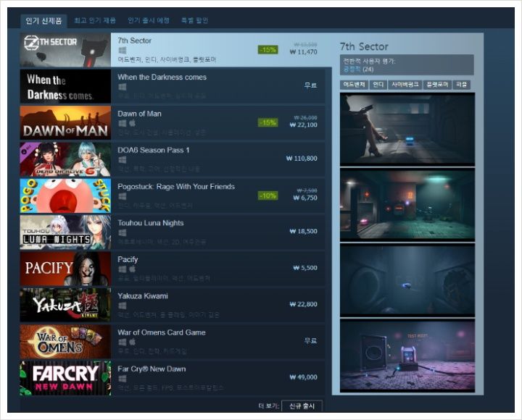Select the 퍼즐 tag in 7th Sector panel
The height and width of the screenshot is (420, 522).
(461, 85)
